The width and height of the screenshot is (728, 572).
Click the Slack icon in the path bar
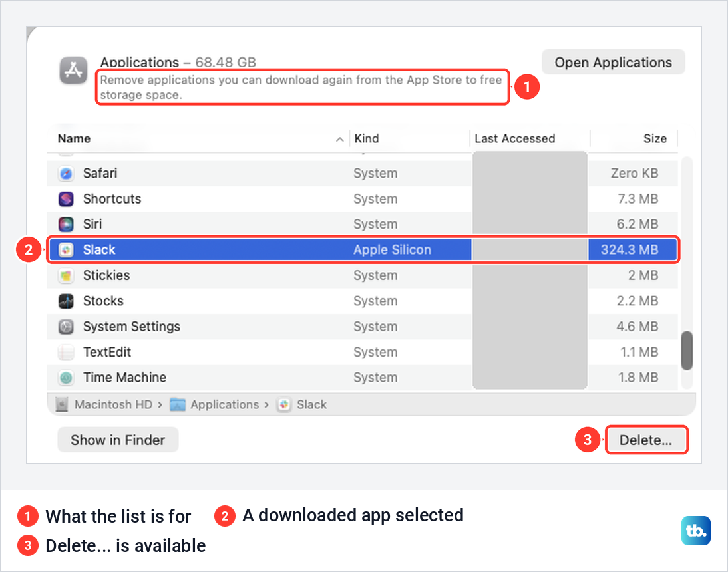[x=284, y=404]
